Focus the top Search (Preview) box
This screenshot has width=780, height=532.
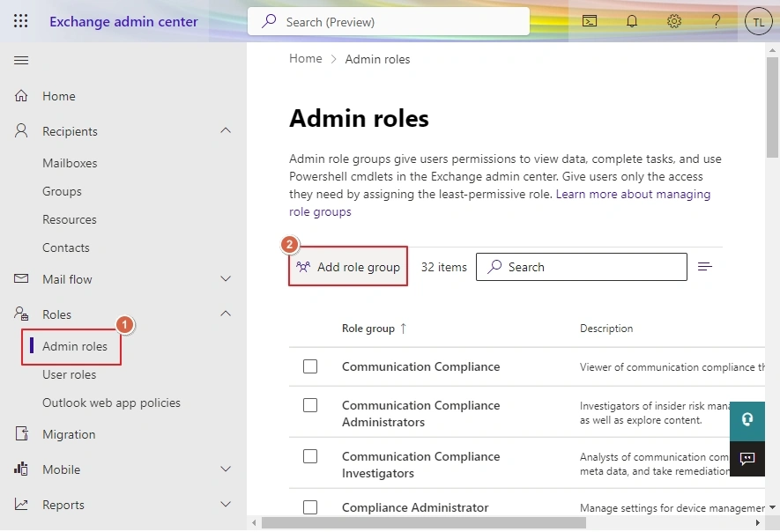pos(389,21)
